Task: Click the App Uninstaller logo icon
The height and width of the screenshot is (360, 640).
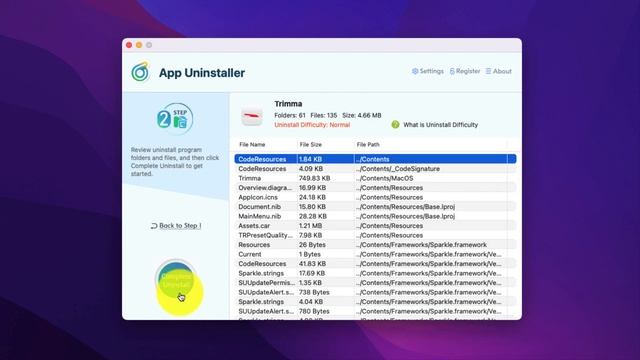Action: 140,72
